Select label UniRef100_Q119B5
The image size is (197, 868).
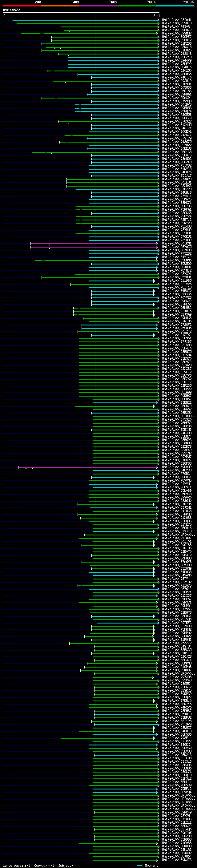click(x=177, y=281)
